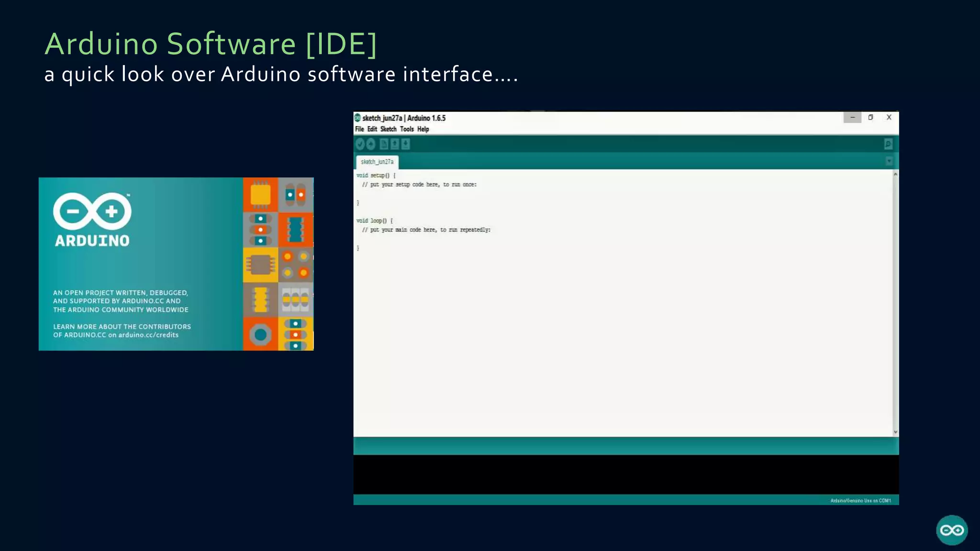Click the New sketch toolbar icon
Screen dimensions: 980x551
click(384, 144)
